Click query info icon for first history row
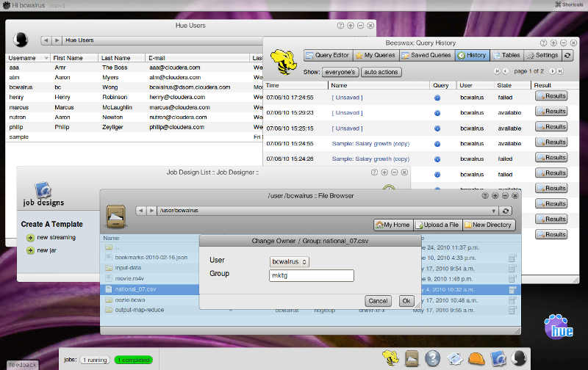Screen dimensions: 588x370 point(437,97)
